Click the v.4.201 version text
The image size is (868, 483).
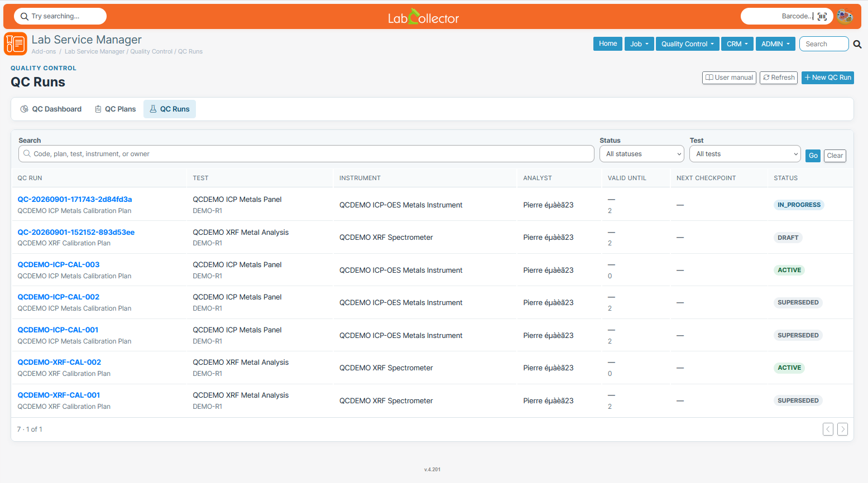[x=432, y=470]
